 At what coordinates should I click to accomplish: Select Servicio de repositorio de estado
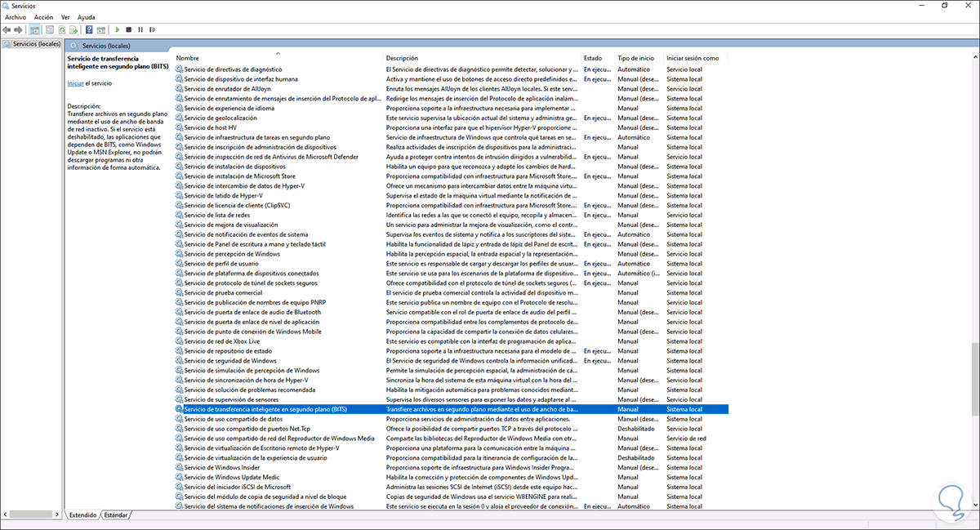451,351
